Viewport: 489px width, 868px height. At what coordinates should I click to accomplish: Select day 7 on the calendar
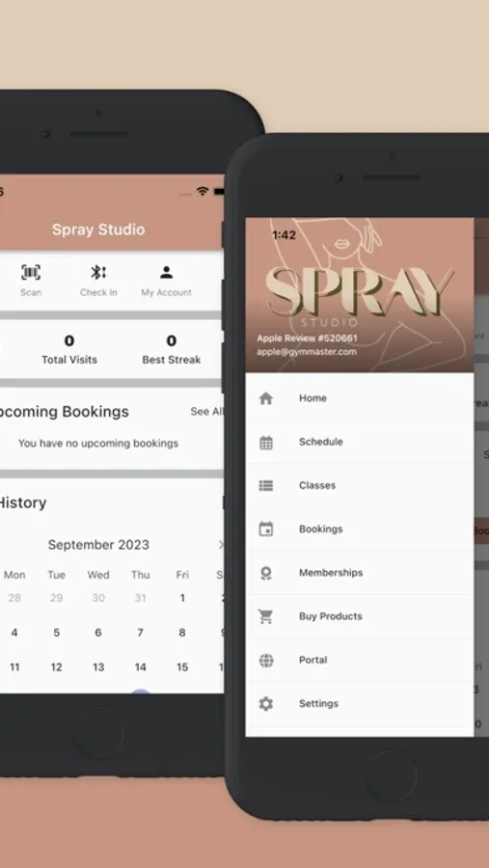coord(140,633)
